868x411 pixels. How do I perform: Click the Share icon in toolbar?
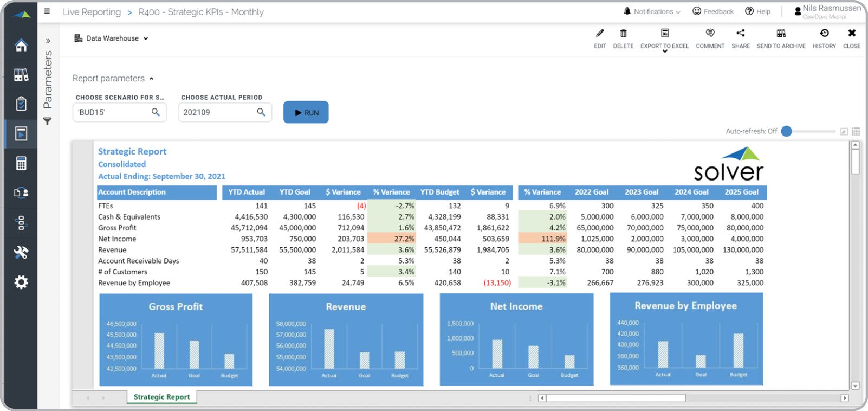click(x=741, y=34)
